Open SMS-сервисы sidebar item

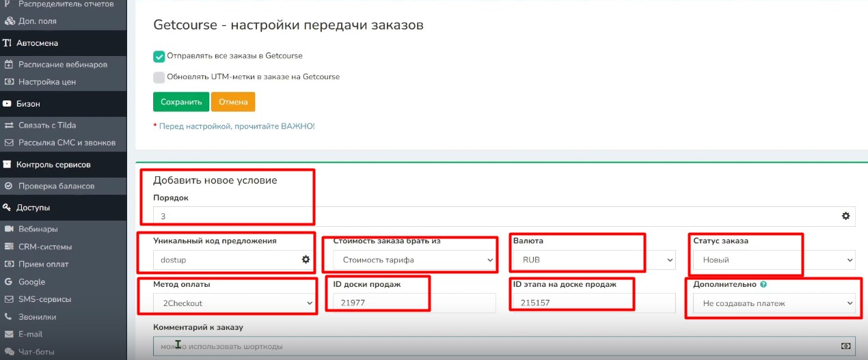[44, 299]
